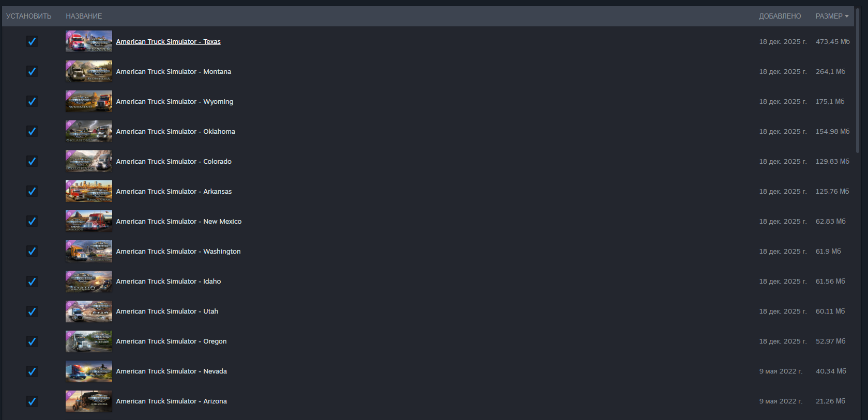Sort by size using the РАЗМЕР arrow
This screenshot has height=420, width=868.
point(847,16)
